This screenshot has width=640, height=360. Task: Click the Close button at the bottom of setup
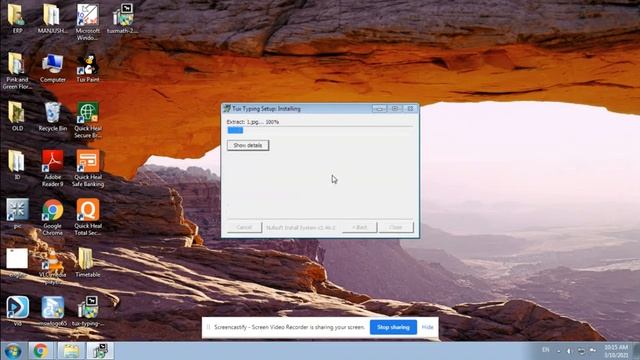(x=396, y=227)
